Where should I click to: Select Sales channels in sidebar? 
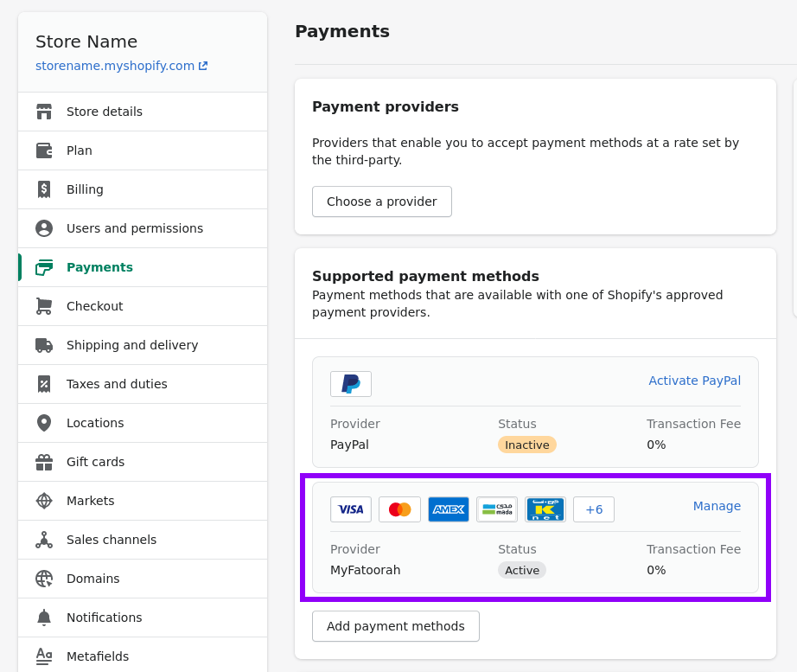pyautogui.click(x=112, y=540)
